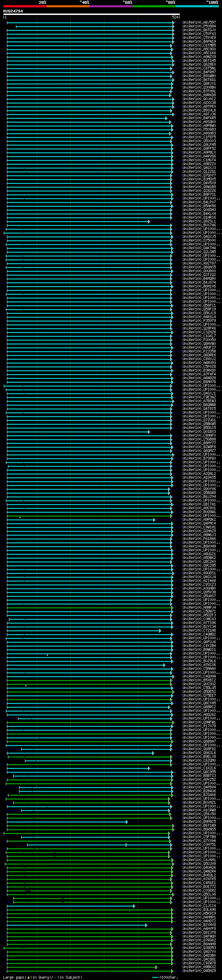Open hit UniRef100_C6TMB5
The height and width of the screenshot is (980, 222).
(x=199, y=45)
